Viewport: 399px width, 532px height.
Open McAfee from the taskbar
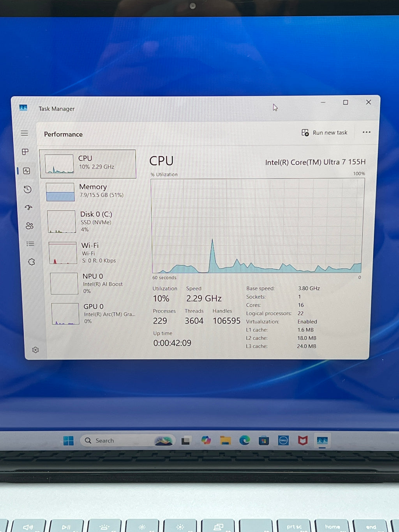[303, 441]
